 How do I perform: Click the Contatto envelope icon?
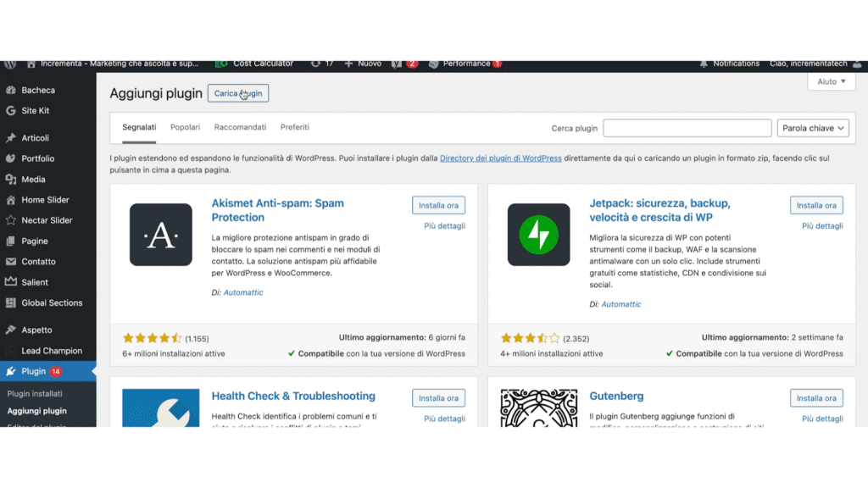(x=10, y=262)
